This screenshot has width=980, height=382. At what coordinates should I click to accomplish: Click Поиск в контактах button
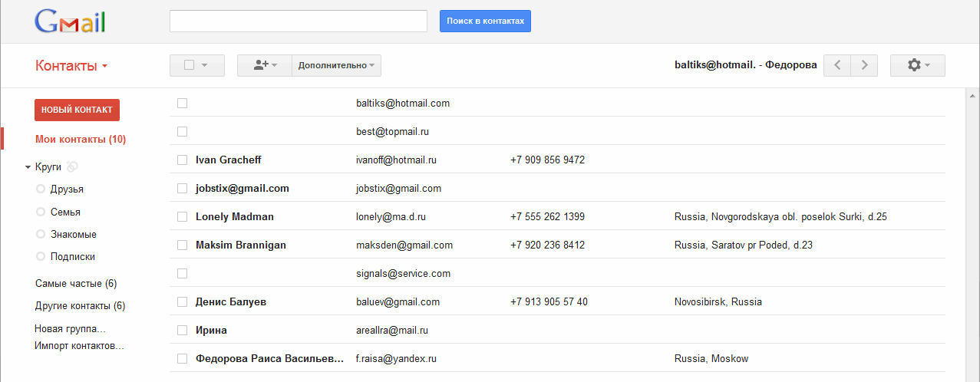click(x=485, y=21)
